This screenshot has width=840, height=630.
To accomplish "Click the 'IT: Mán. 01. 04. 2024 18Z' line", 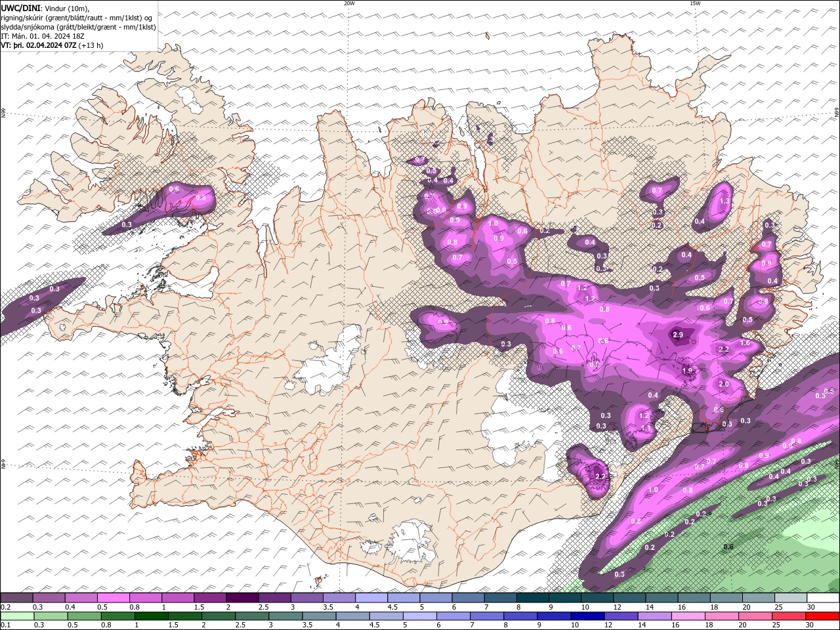I will pos(42,36).
